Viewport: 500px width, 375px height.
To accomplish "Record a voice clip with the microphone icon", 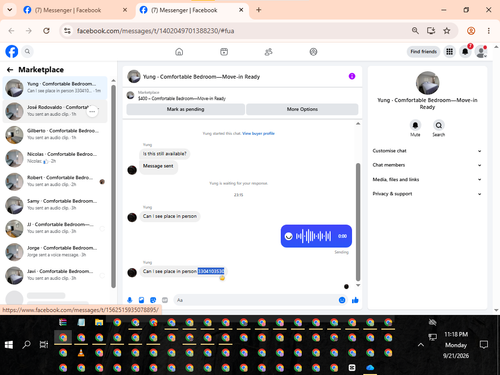I will (130, 300).
